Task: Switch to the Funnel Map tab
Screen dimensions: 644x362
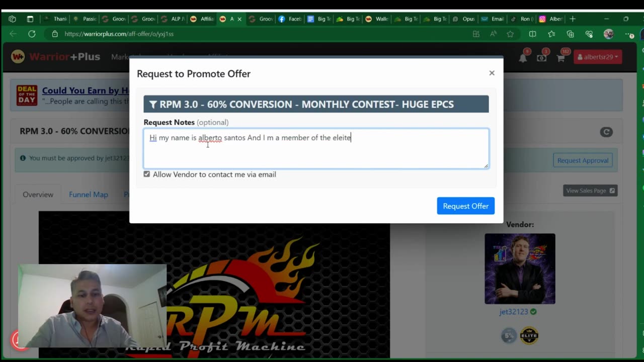Action: pyautogui.click(x=88, y=195)
